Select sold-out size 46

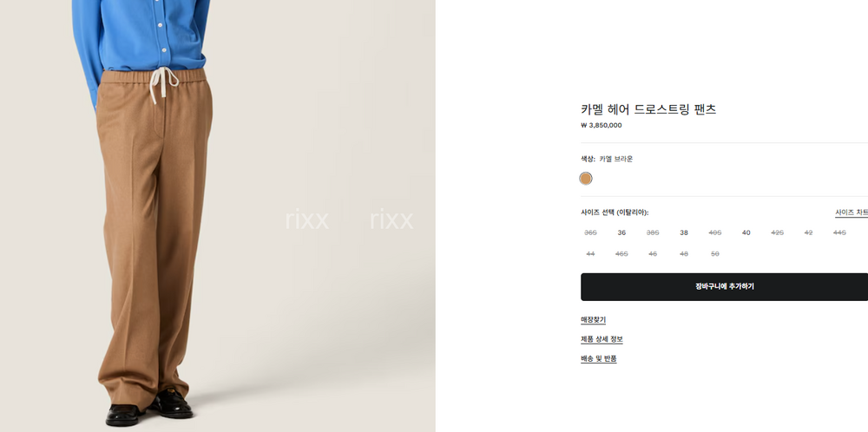click(653, 254)
